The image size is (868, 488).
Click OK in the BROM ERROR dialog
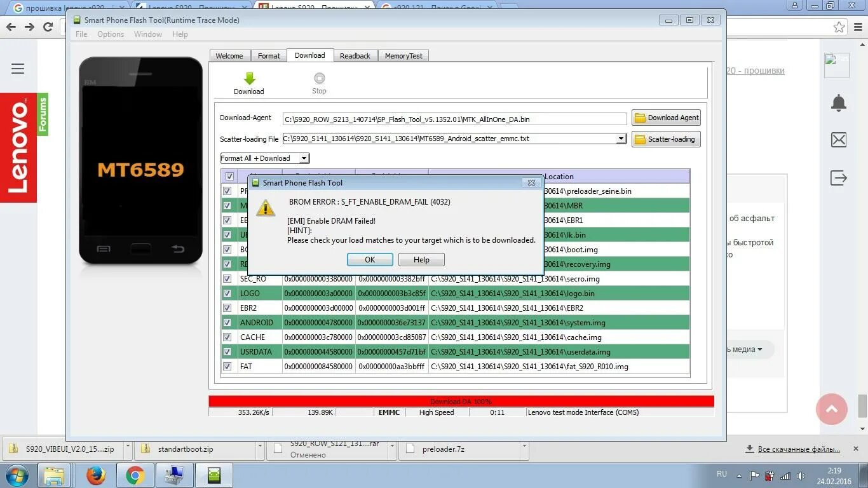tap(370, 259)
